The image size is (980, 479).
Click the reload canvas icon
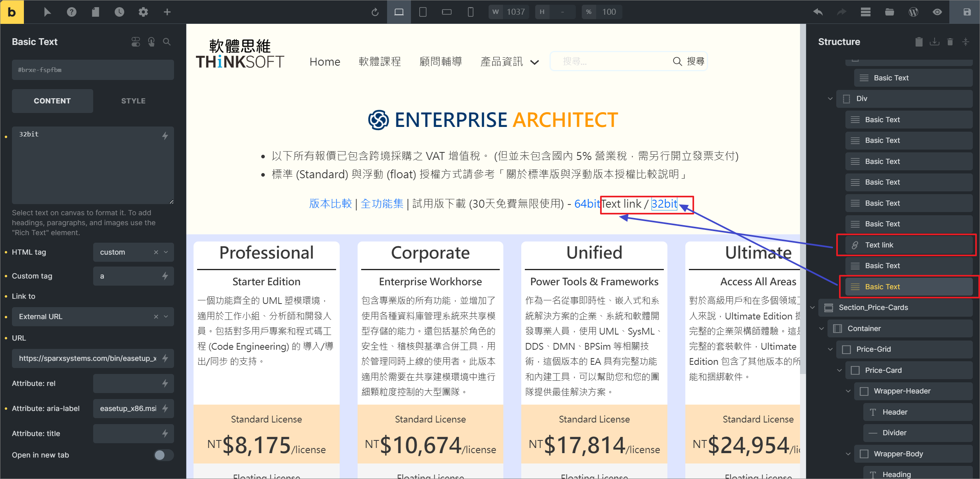(x=375, y=12)
